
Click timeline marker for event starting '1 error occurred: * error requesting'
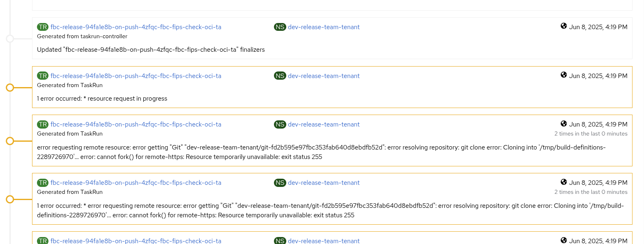pyautogui.click(x=10, y=199)
